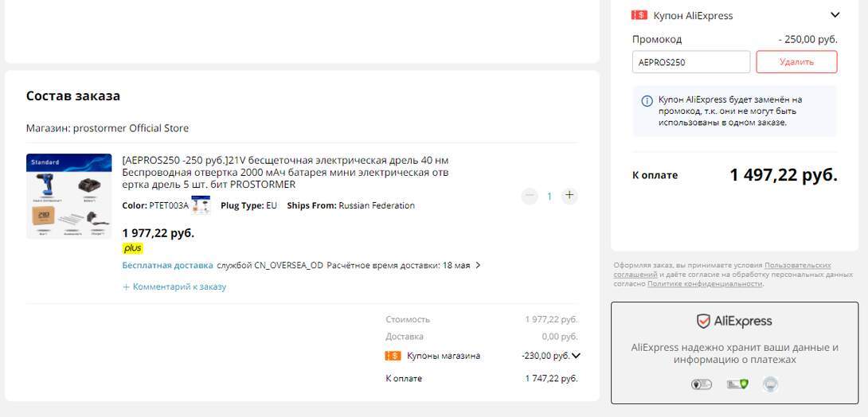Open Политике конфиденциальности link

705,284
